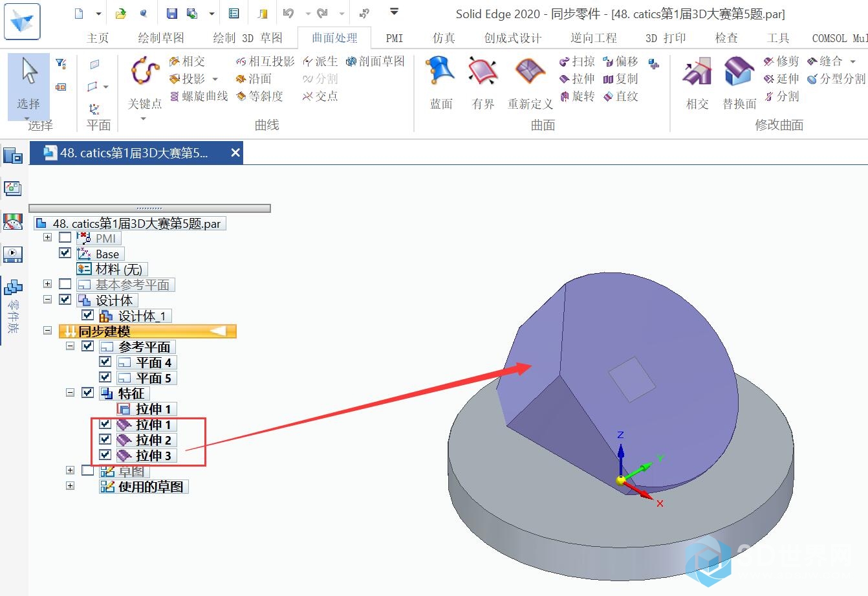Hide 设计体_1 via its checkbox
This screenshot has height=596, width=868.
click(x=88, y=315)
